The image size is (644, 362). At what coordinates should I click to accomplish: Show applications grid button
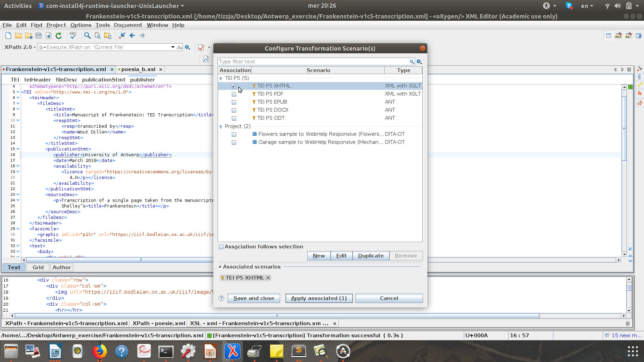pos(633,351)
